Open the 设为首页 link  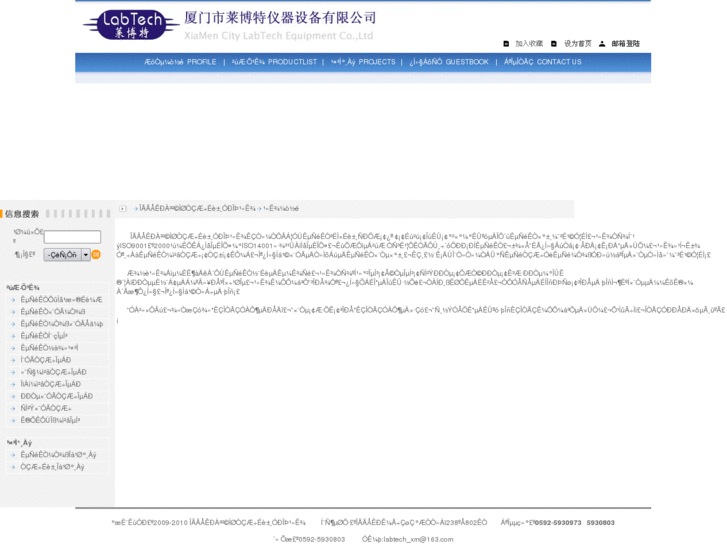click(x=578, y=44)
